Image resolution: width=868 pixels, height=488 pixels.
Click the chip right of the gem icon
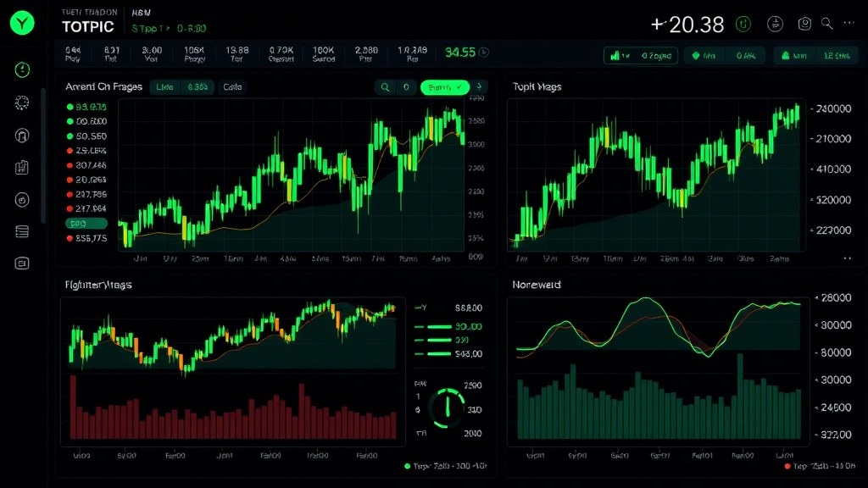pyautogui.click(x=746, y=55)
